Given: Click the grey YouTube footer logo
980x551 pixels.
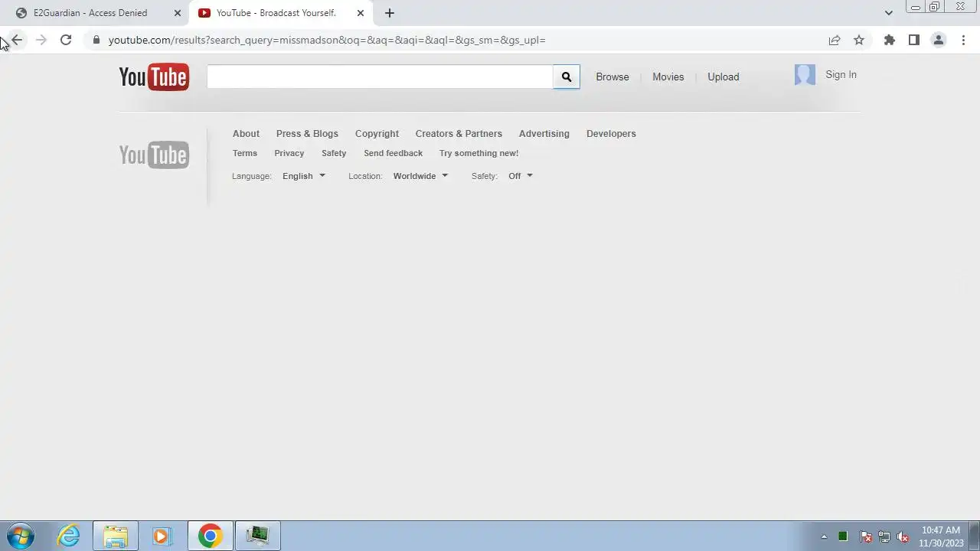Looking at the screenshot, I should tap(154, 155).
